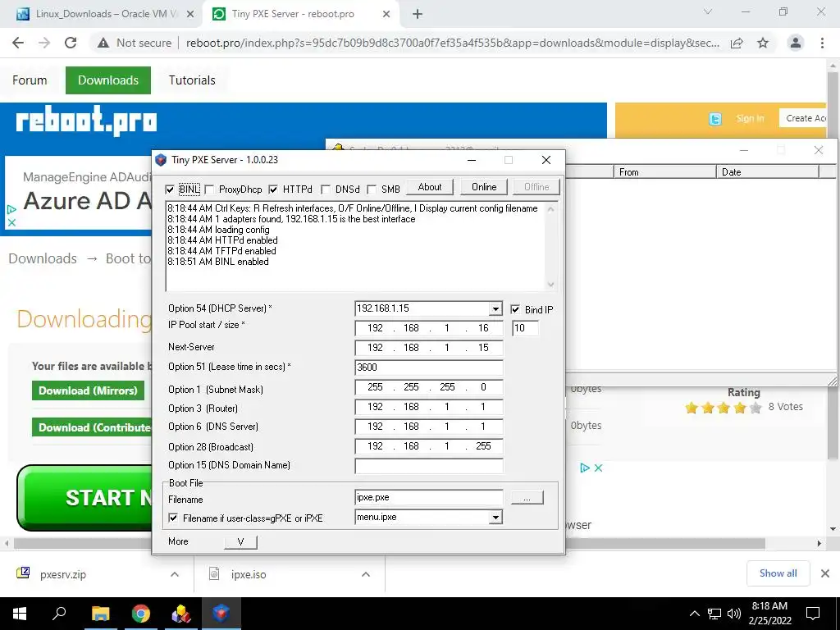Click the From column header in background window
Image resolution: width=840 pixels, height=630 pixels.
(664, 172)
